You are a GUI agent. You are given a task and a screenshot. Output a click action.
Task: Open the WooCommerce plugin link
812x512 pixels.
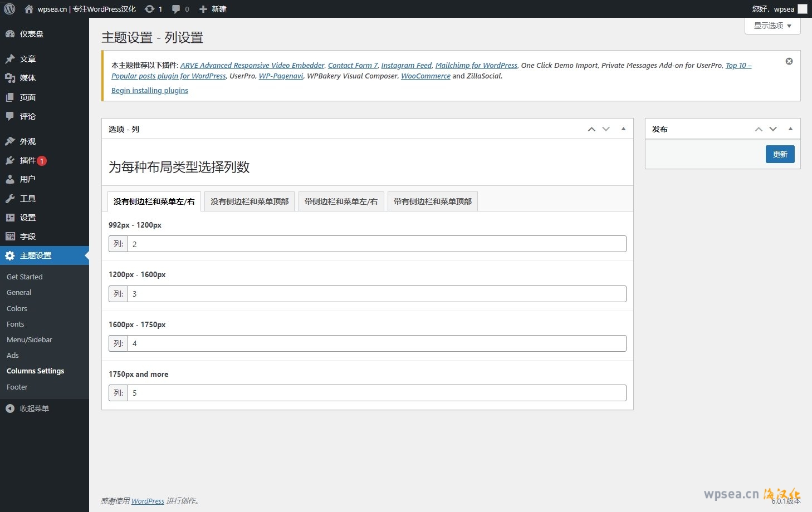pyautogui.click(x=425, y=76)
